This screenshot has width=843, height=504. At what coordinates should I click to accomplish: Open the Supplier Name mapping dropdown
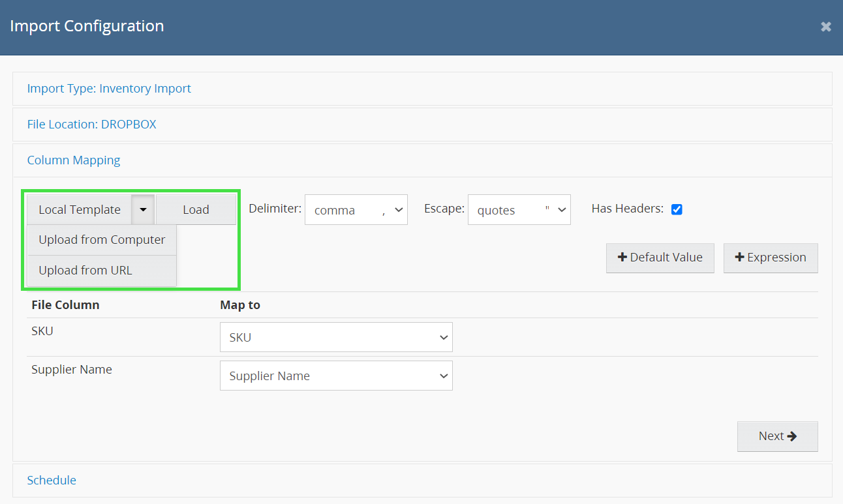(x=336, y=376)
